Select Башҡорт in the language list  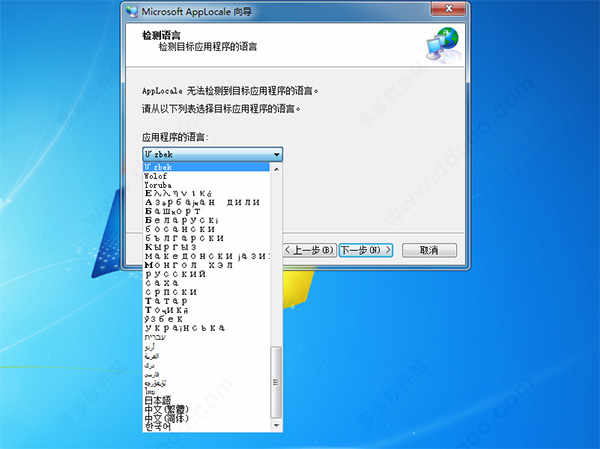point(207,211)
